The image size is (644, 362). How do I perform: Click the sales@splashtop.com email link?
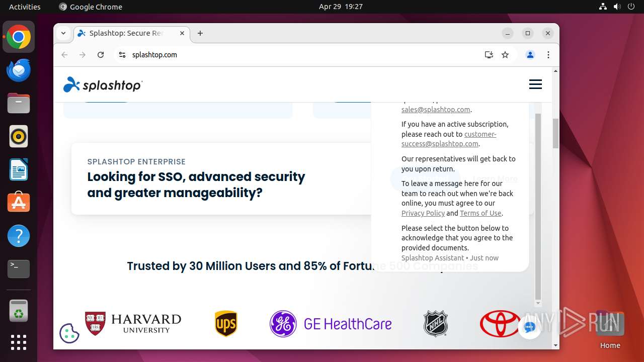[436, 110]
